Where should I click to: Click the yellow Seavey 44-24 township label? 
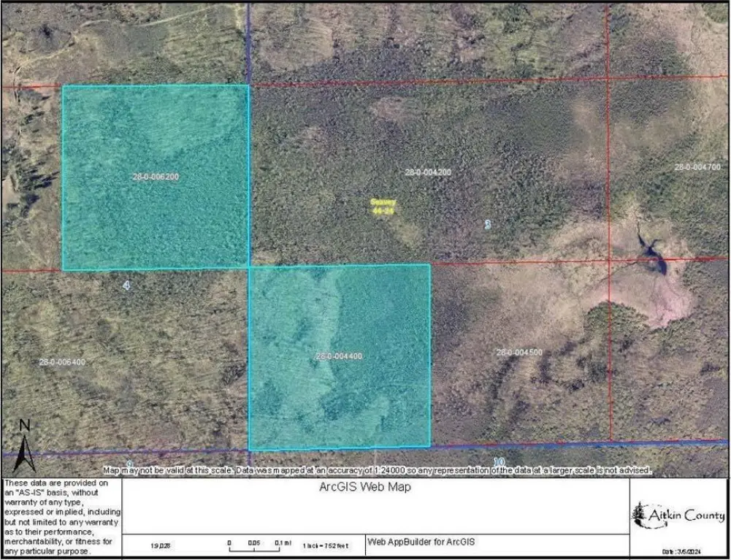pyautogui.click(x=383, y=206)
